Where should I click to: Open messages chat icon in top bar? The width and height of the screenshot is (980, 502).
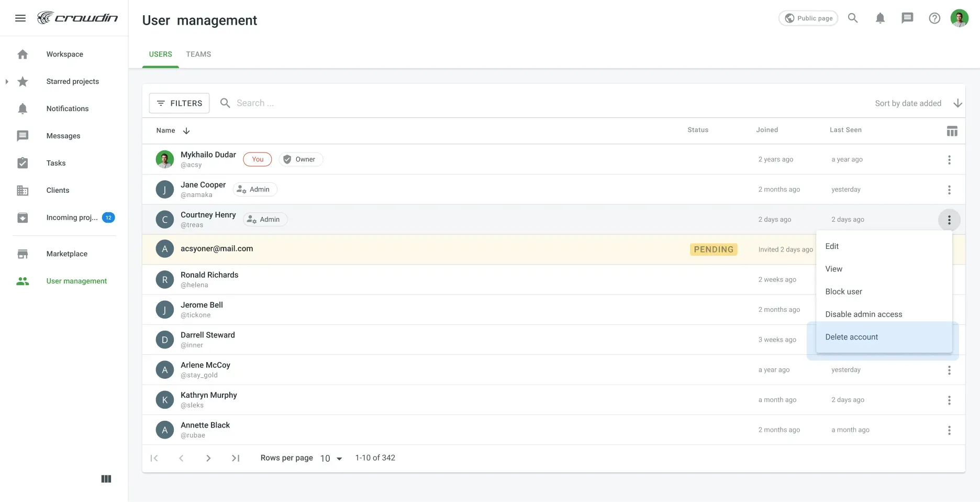point(907,18)
